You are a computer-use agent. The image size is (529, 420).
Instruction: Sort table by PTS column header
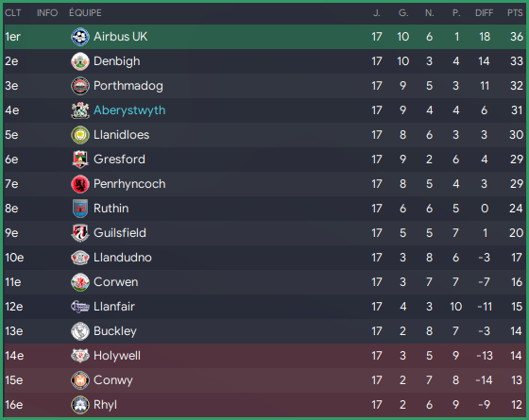(515, 13)
